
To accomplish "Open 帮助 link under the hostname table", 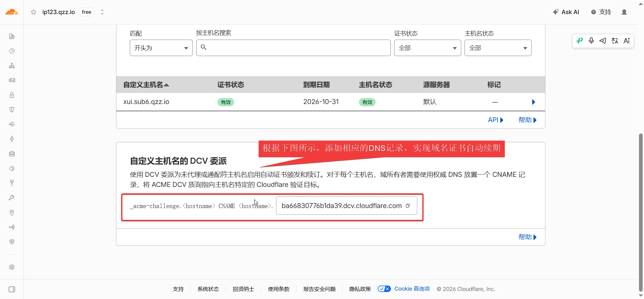I will pos(528,120).
